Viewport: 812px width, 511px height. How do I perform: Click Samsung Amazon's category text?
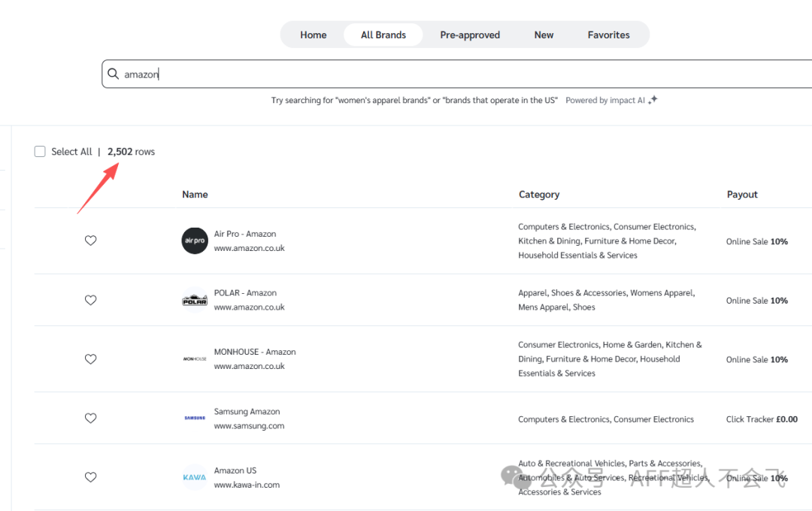606,419
